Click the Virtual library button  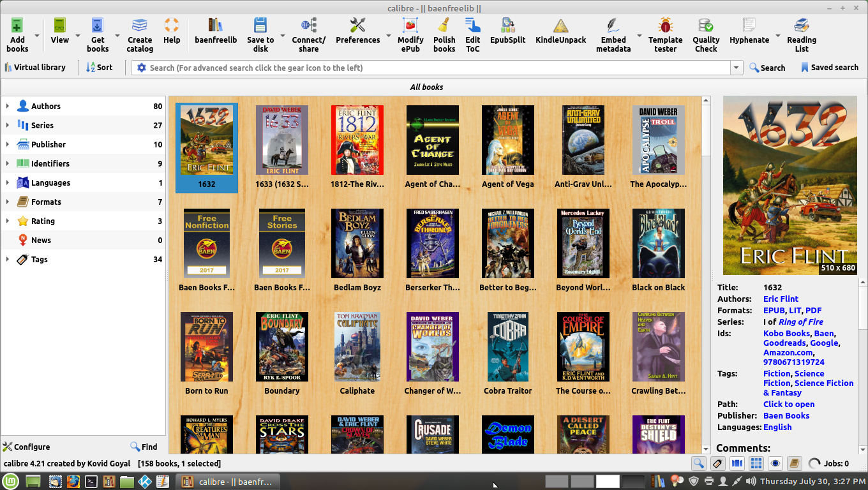coord(35,67)
